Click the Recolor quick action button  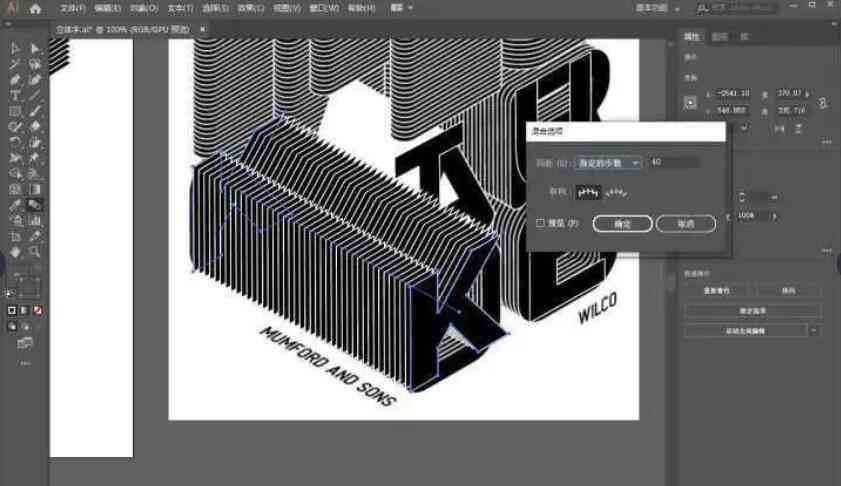[717, 291]
